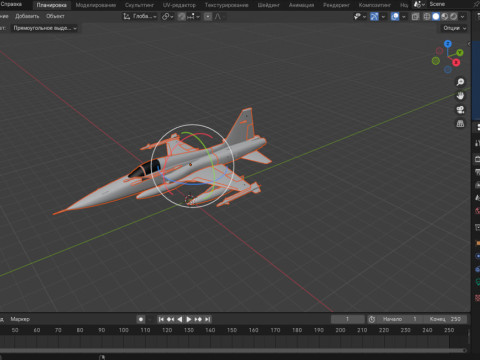Toggle X-ray mode
The width and height of the screenshot is (480, 360).
point(415,16)
